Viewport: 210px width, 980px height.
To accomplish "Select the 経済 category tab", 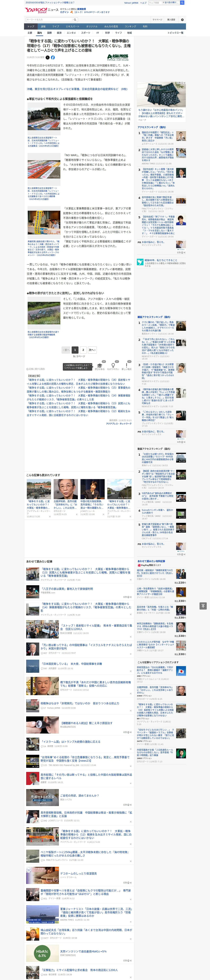I will tap(59, 33).
